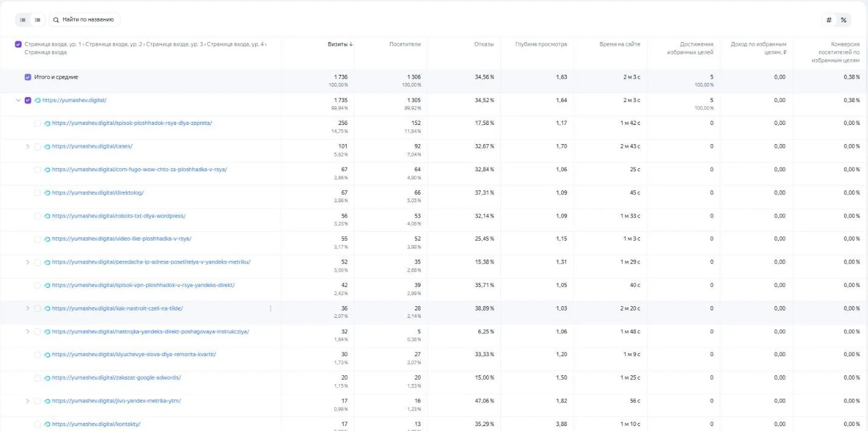Uncheck the Итого и средние checkbox
868x431 pixels.
click(28, 77)
